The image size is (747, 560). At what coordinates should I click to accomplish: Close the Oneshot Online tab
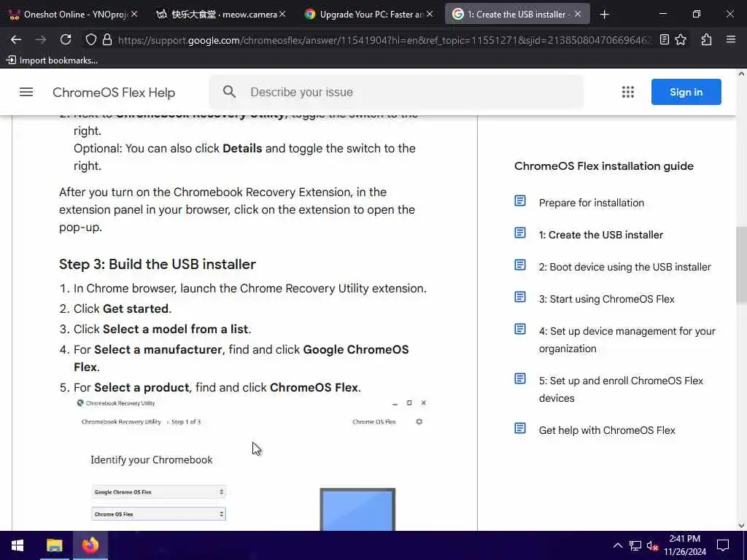tap(134, 15)
